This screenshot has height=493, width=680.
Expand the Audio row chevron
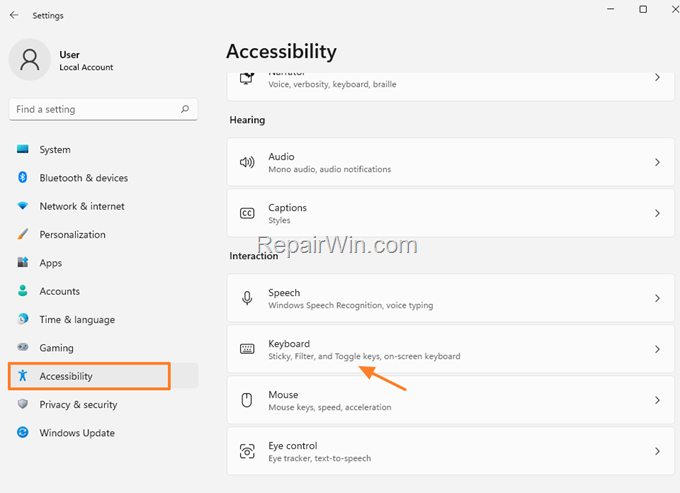657,162
